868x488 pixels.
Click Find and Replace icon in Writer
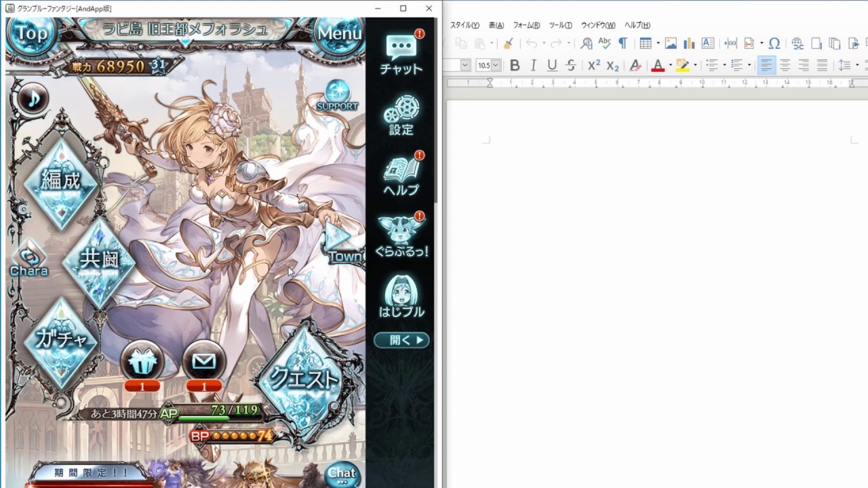(587, 43)
